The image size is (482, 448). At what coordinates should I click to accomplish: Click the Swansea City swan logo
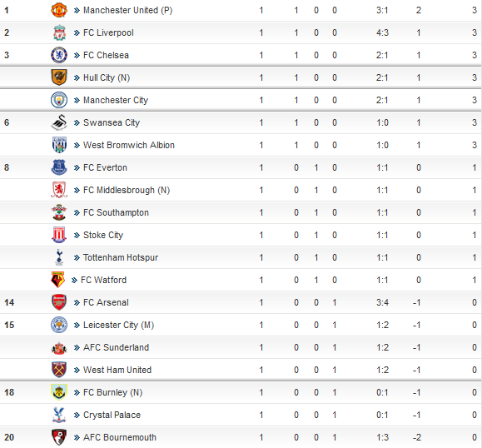coord(59,122)
